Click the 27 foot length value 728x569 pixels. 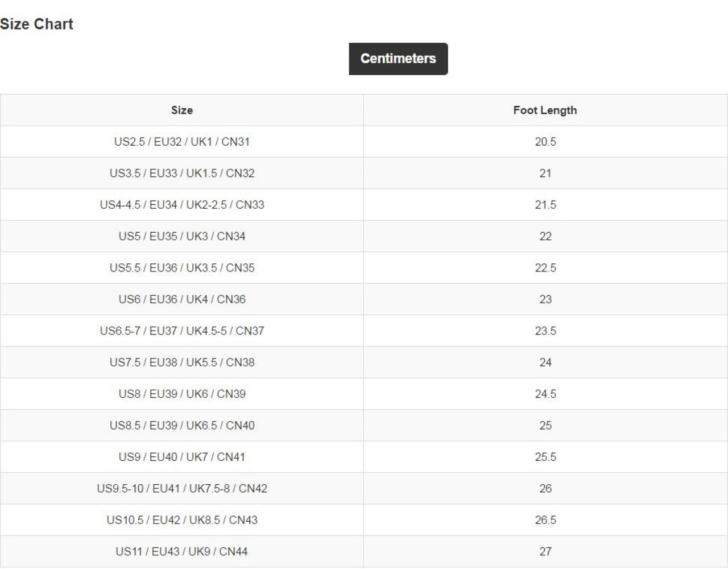(545, 551)
